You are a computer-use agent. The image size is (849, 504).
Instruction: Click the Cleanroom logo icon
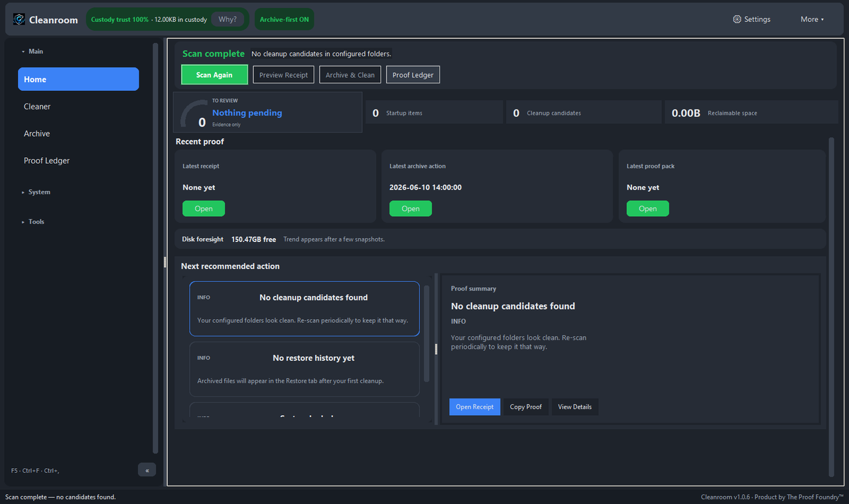pyautogui.click(x=19, y=19)
